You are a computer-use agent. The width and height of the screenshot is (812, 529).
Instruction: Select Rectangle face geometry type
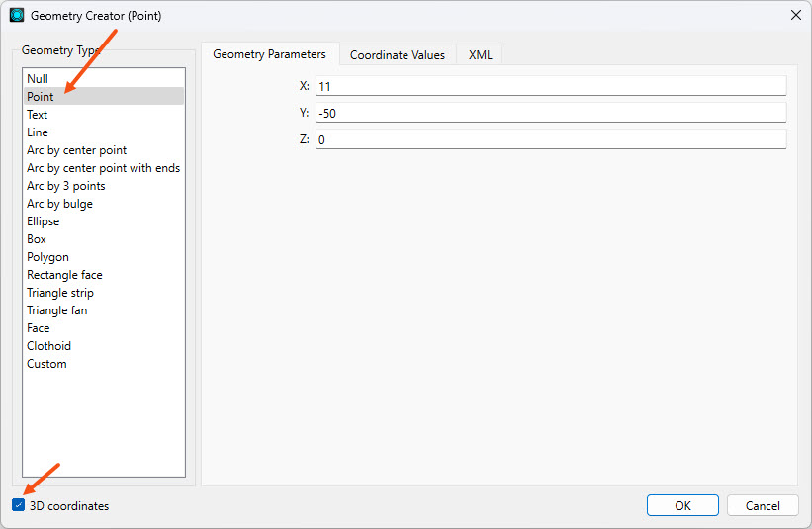[104, 274]
